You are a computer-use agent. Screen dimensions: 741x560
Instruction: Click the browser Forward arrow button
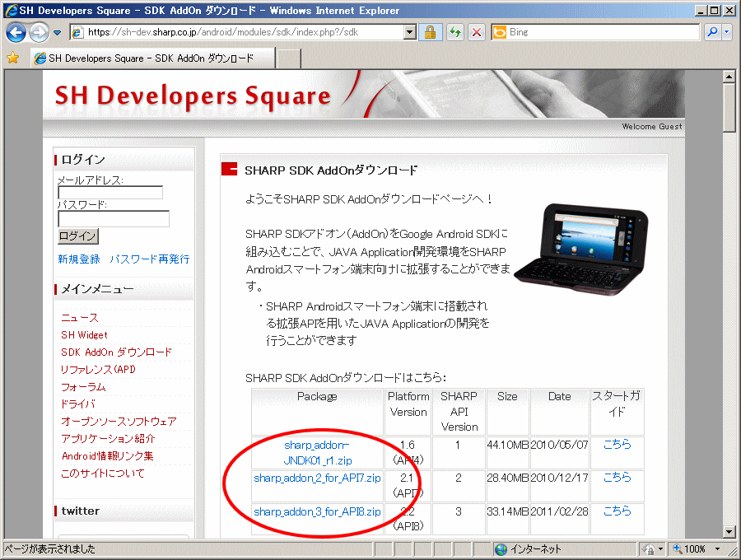(39, 32)
